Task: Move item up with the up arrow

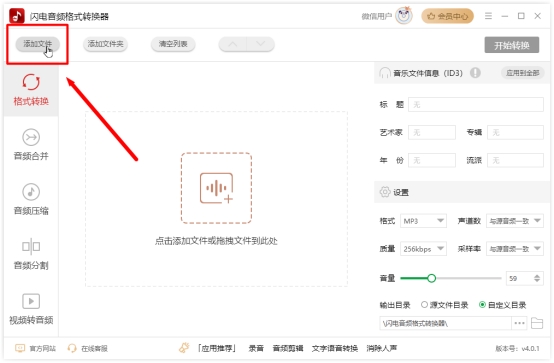Action: click(232, 44)
